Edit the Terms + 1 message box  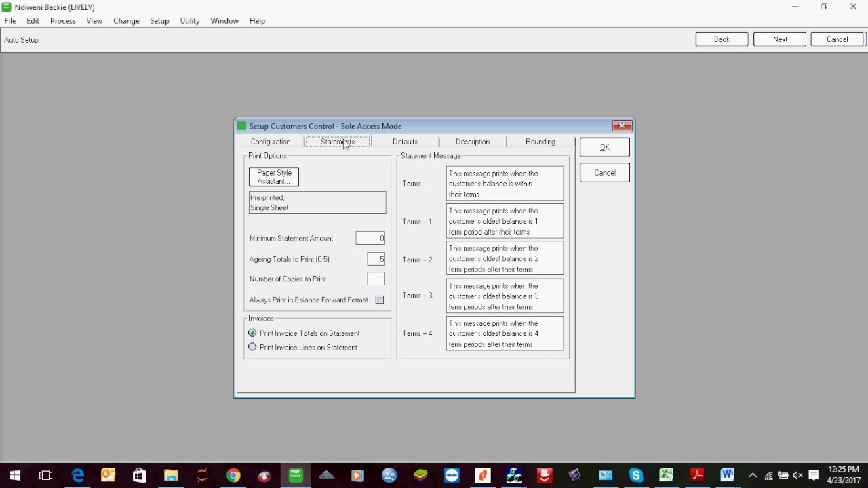[505, 221]
